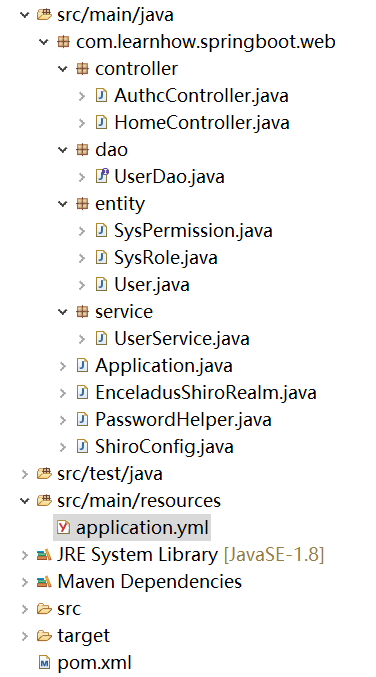Expand the AuthcController.java node arrow
Viewport: 376px width, 677px height.
pos(82,96)
